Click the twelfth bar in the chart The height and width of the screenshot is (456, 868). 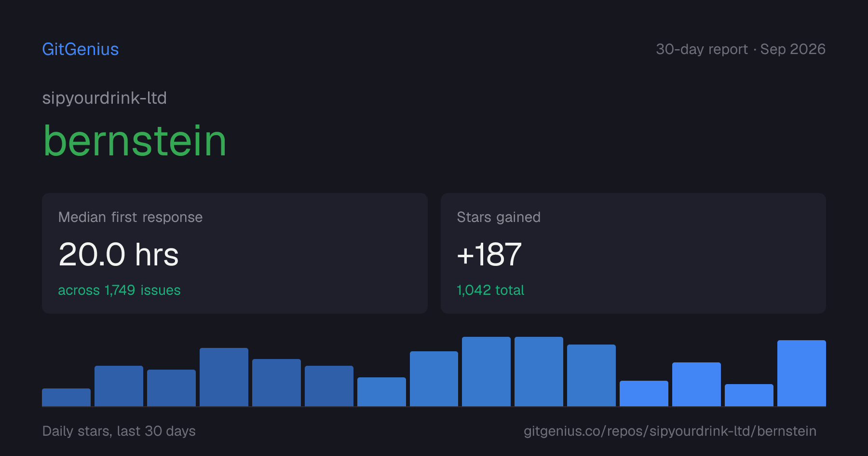(644, 393)
